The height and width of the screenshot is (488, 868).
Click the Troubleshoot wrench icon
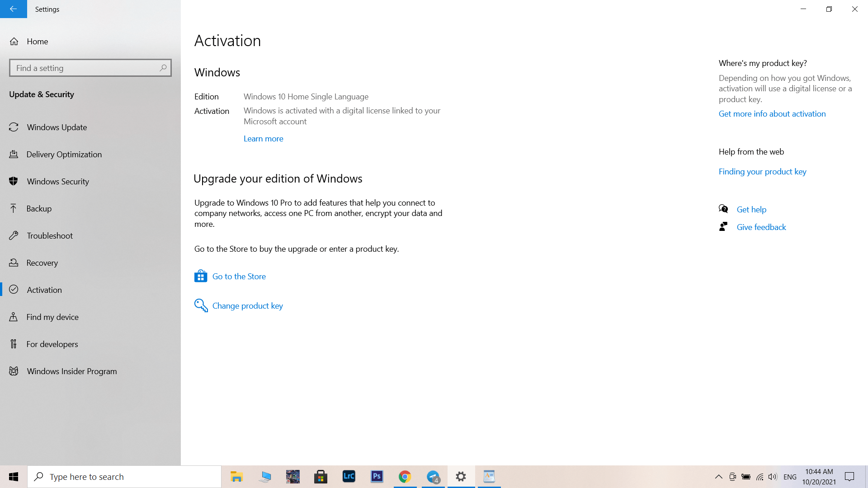point(14,235)
